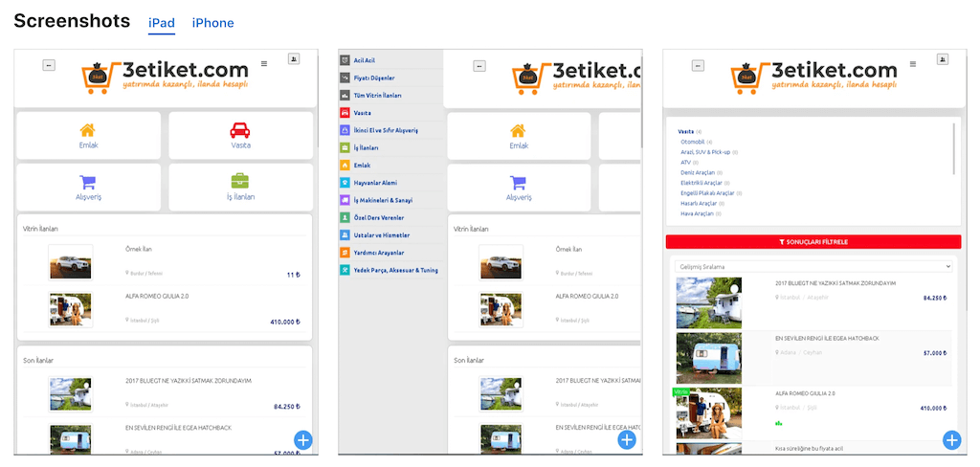Click Örnek İlan title in first screenshot

pos(139,250)
